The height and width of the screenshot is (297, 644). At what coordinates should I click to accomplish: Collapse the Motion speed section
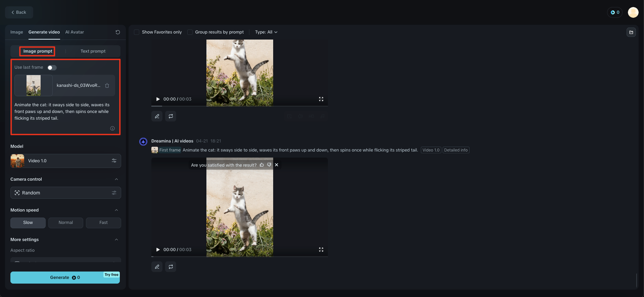[x=116, y=210]
